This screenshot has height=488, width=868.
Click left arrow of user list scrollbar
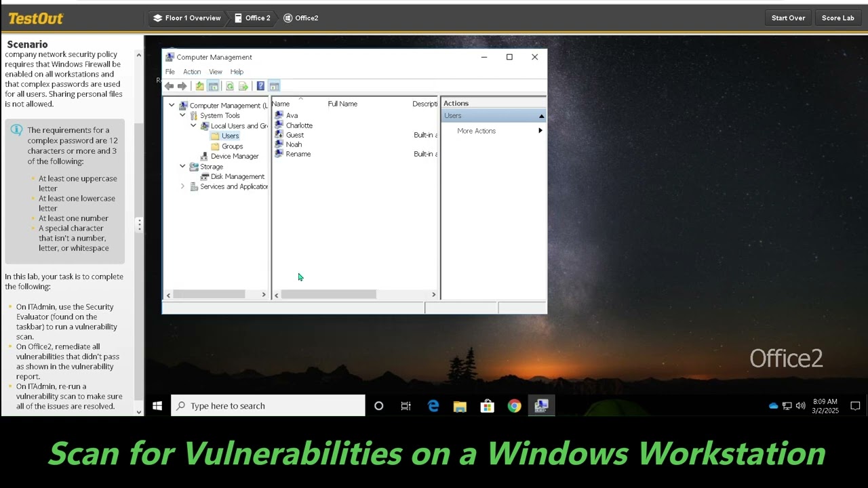click(276, 294)
